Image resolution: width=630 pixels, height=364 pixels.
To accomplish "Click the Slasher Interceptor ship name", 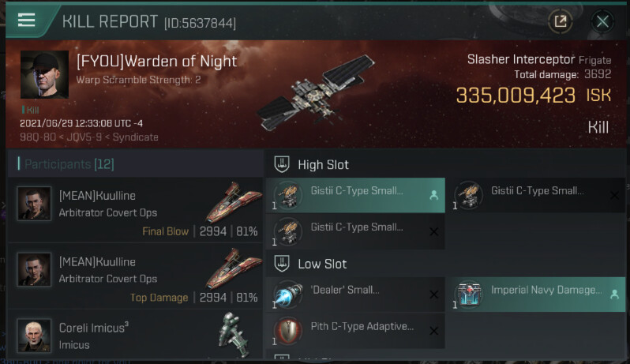I will click(521, 59).
